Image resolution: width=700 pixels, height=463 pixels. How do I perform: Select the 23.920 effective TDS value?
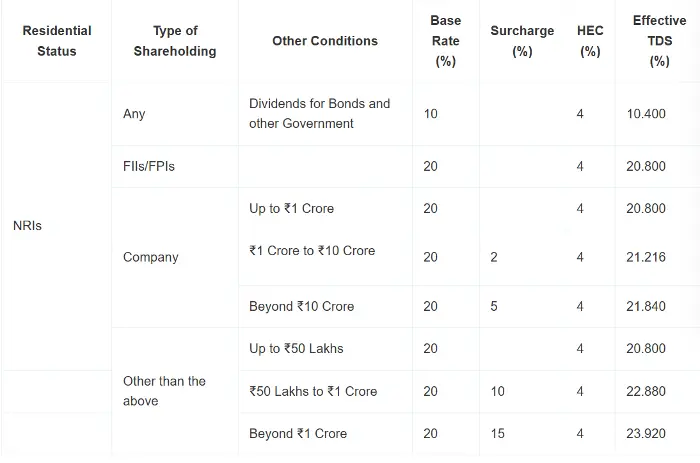646,433
